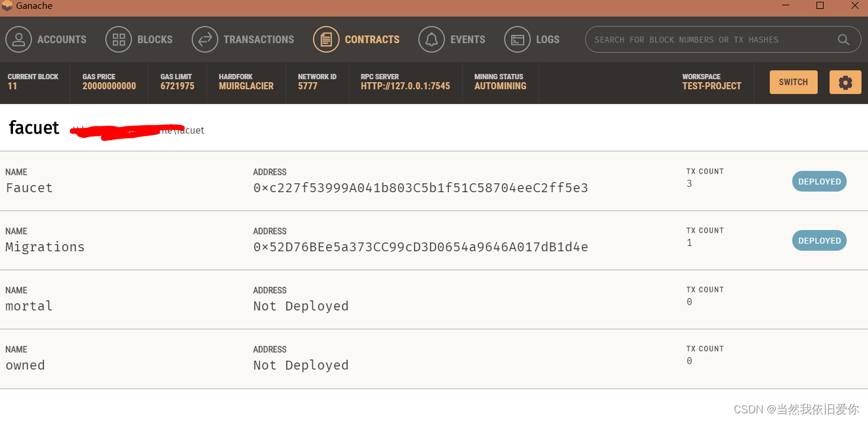The width and height of the screenshot is (868, 421).
Task: Click the DEPLOYED badge for Faucet
Action: (x=819, y=182)
